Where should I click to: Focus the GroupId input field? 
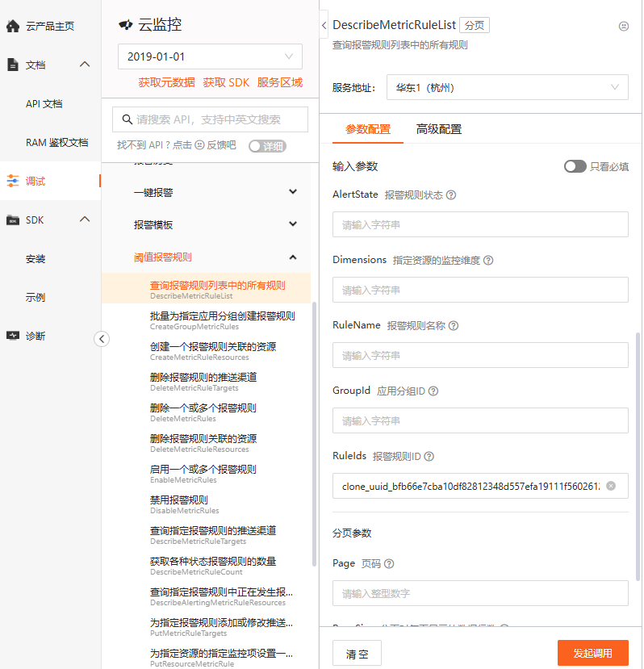[480, 420]
